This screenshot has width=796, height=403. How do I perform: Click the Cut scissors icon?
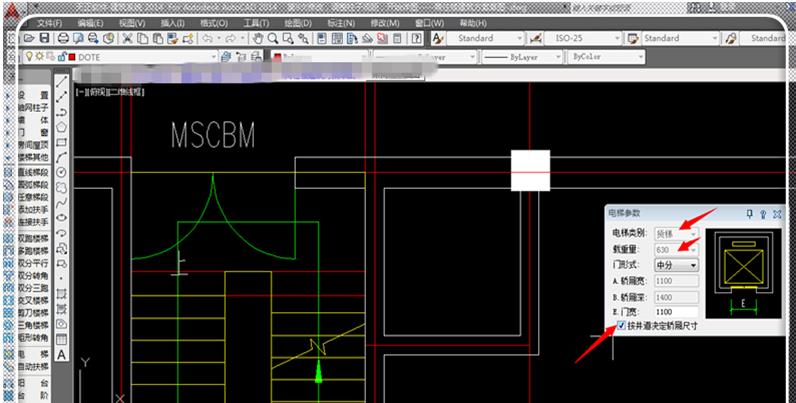click(x=127, y=38)
